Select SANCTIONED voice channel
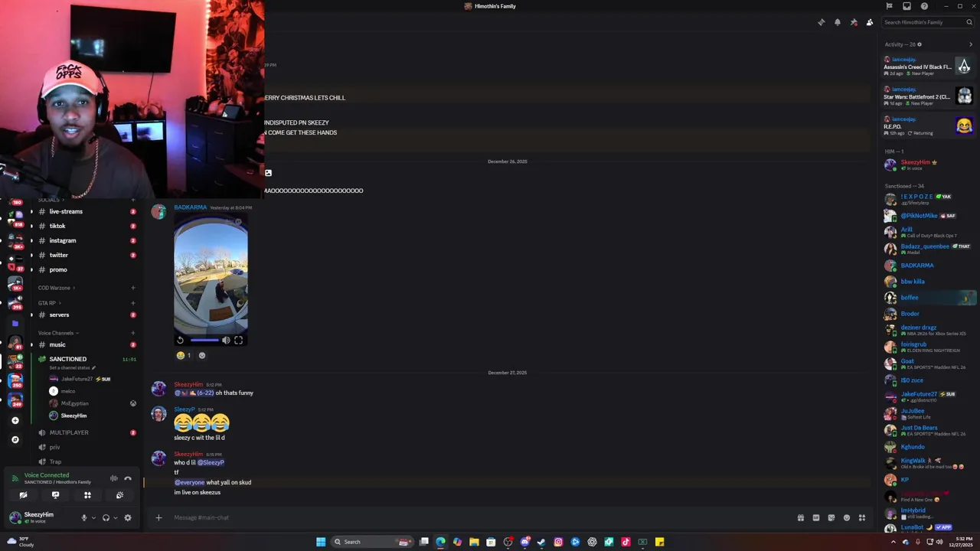The image size is (980, 551). [x=68, y=359]
